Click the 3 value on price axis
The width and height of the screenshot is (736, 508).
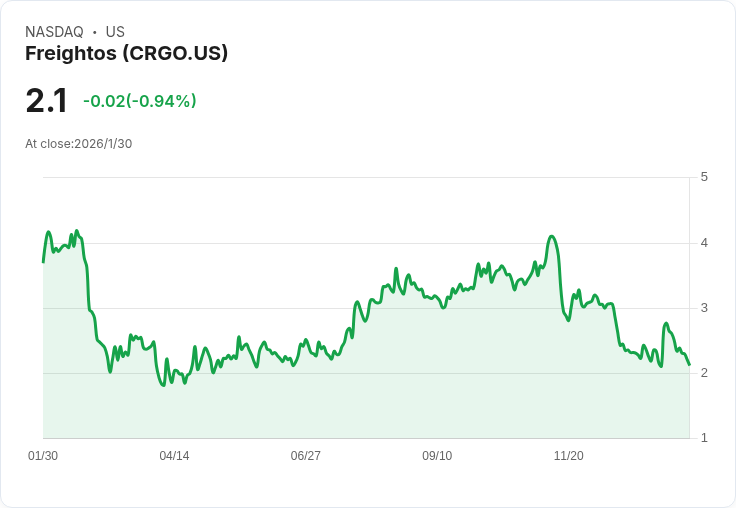click(704, 308)
